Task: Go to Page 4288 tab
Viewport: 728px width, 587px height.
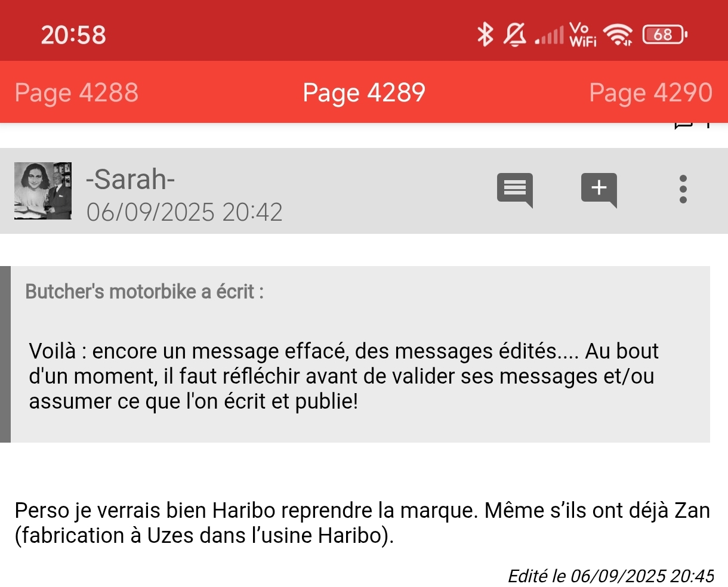Action: (x=76, y=92)
